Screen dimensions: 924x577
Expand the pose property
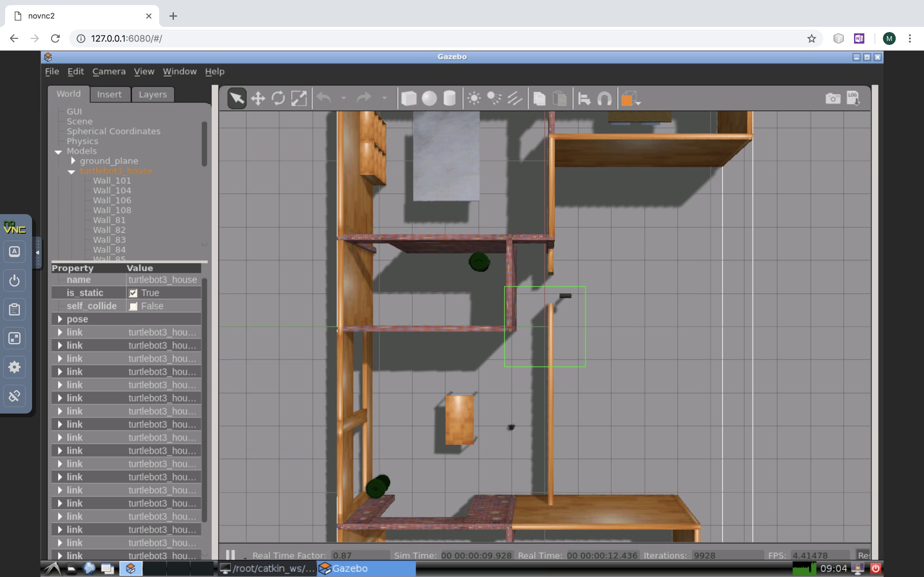[60, 319]
